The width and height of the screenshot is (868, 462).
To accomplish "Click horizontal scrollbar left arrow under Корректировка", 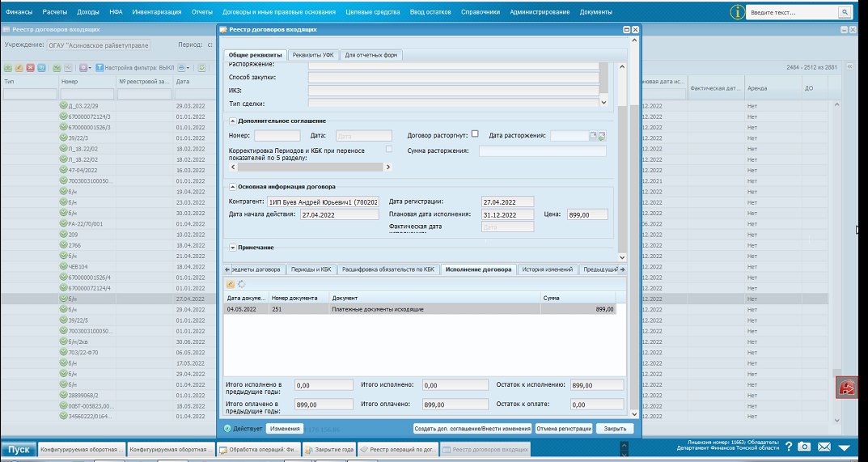I will pyautogui.click(x=232, y=167).
